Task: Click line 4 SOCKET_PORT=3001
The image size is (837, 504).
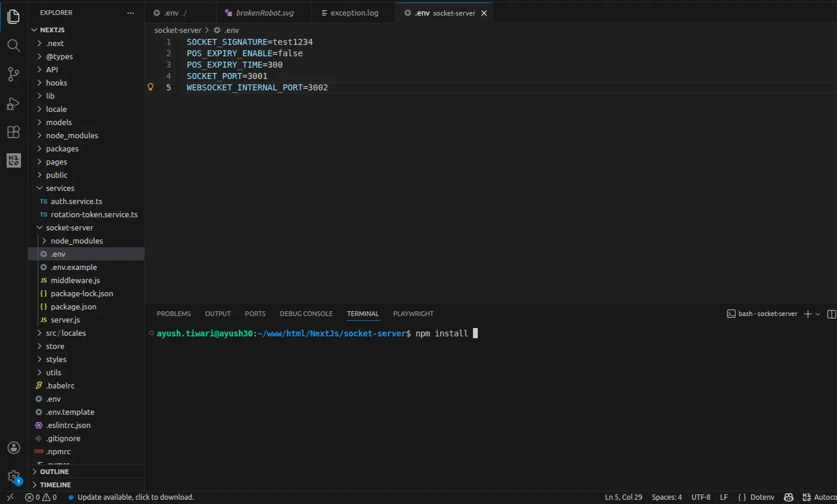Action: 227,76
